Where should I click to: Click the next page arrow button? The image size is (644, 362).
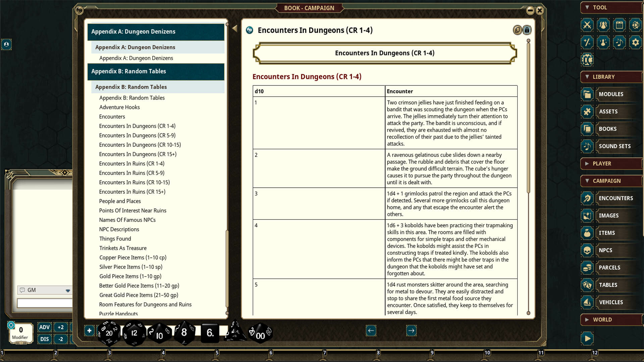[x=411, y=330]
